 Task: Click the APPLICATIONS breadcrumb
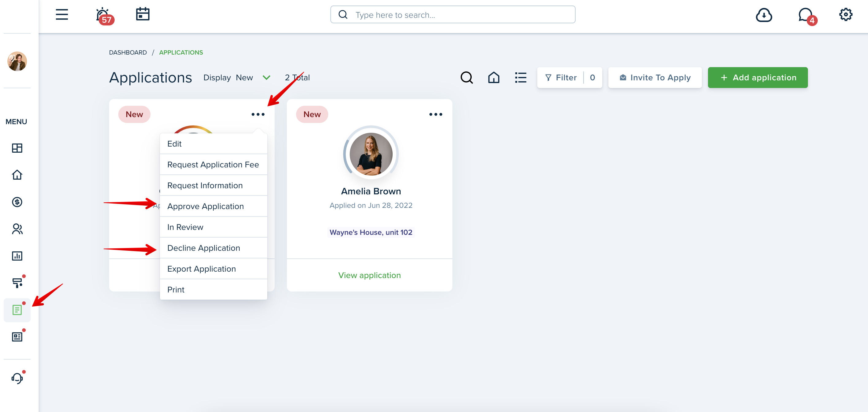pos(181,52)
